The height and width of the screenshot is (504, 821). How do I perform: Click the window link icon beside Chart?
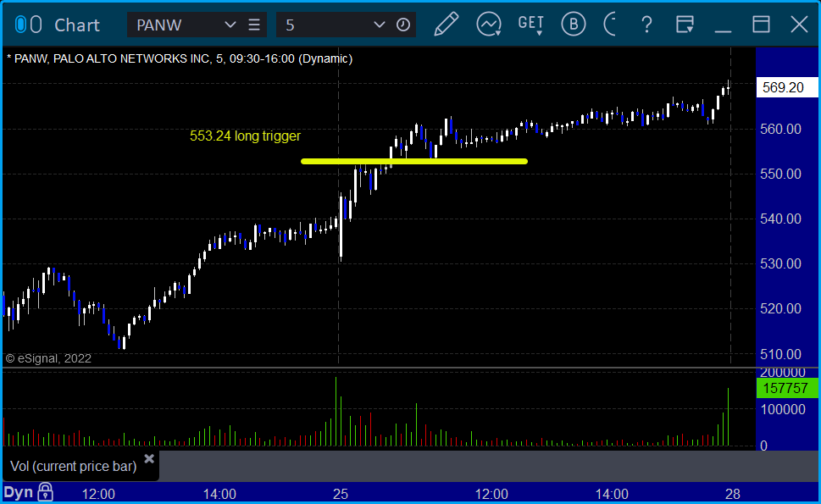tap(28, 25)
